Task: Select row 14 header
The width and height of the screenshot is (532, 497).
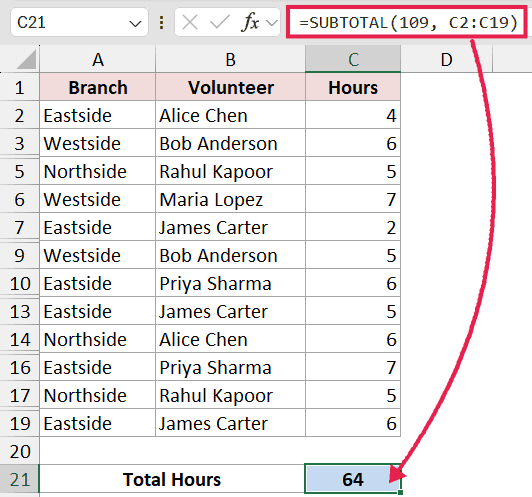Action: (x=20, y=339)
